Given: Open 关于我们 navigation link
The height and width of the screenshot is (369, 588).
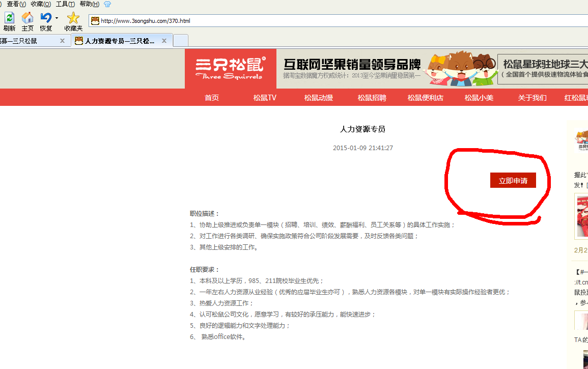Looking at the screenshot, I should click(x=532, y=98).
